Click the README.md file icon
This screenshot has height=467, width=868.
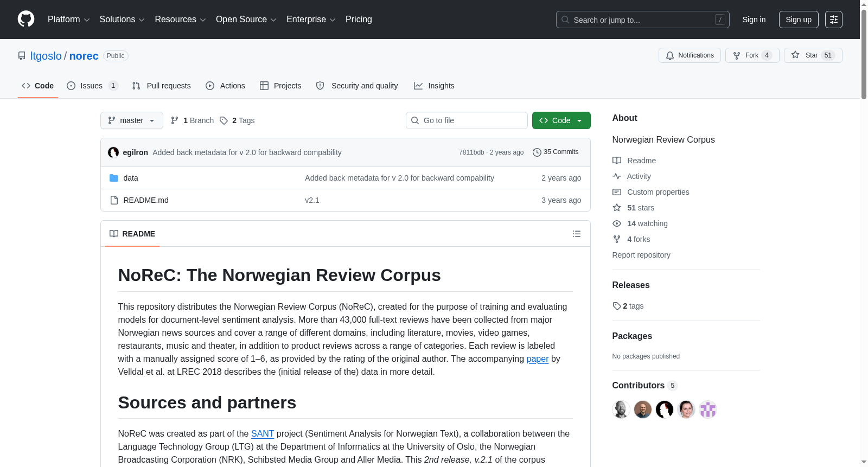(114, 200)
